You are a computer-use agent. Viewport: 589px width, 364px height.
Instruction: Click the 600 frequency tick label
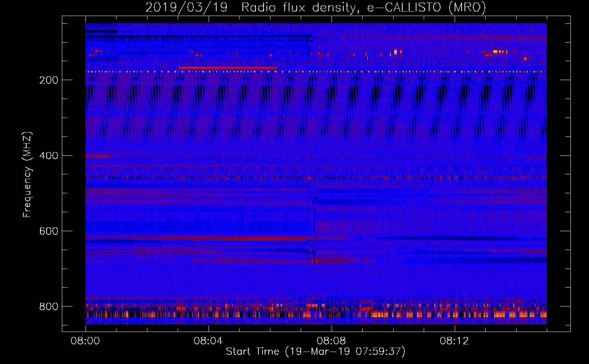click(x=49, y=232)
